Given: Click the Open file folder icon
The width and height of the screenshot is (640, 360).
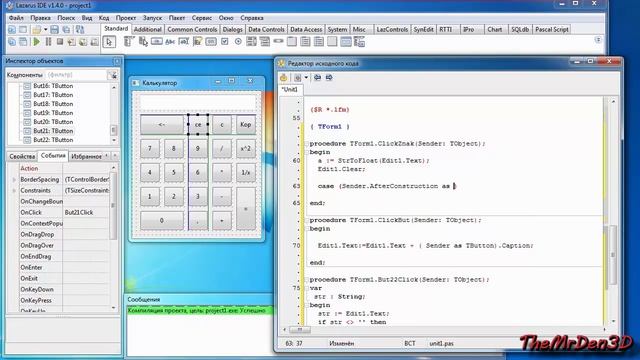Looking at the screenshot, I should [37, 29].
